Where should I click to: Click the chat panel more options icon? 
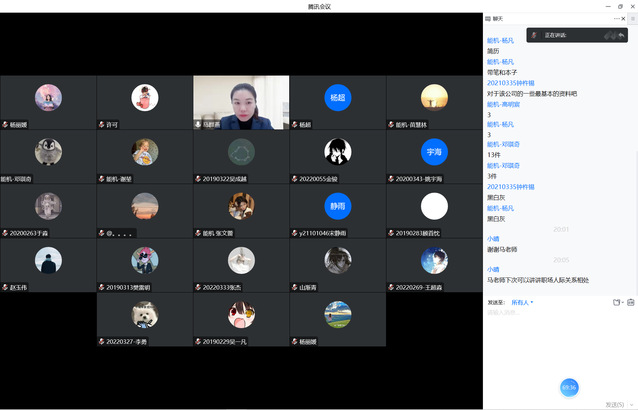[616, 19]
